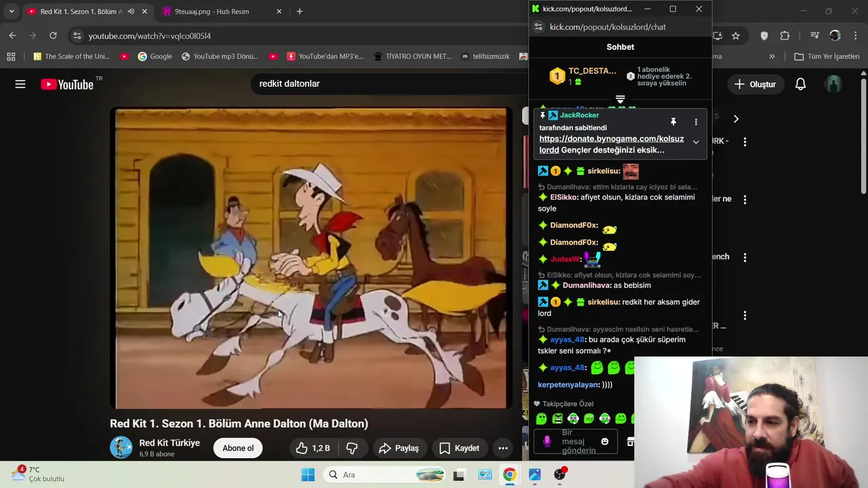
Task: Bookmark this page with the star
Action: 736,36
